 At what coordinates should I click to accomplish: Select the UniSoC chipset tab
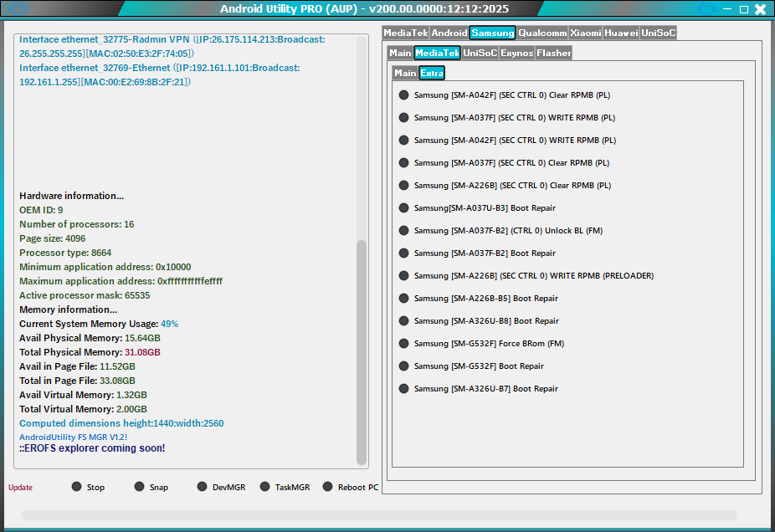481,52
